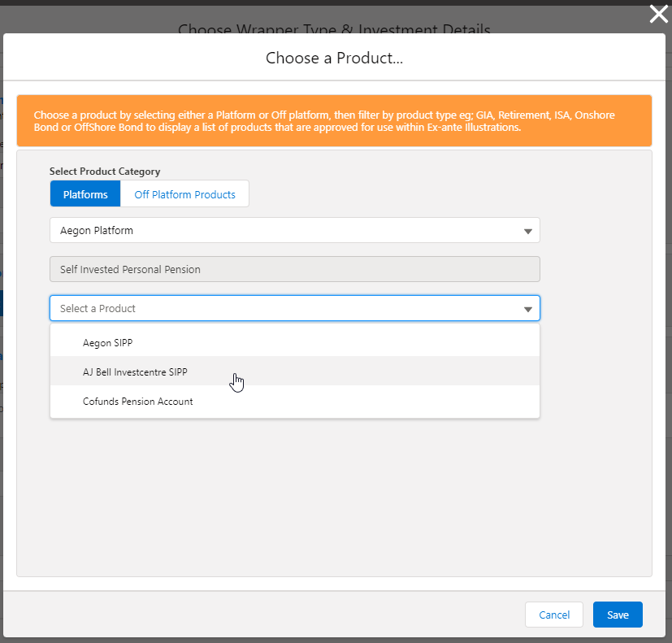Click the Self Invested Personal Pension field

(x=294, y=269)
